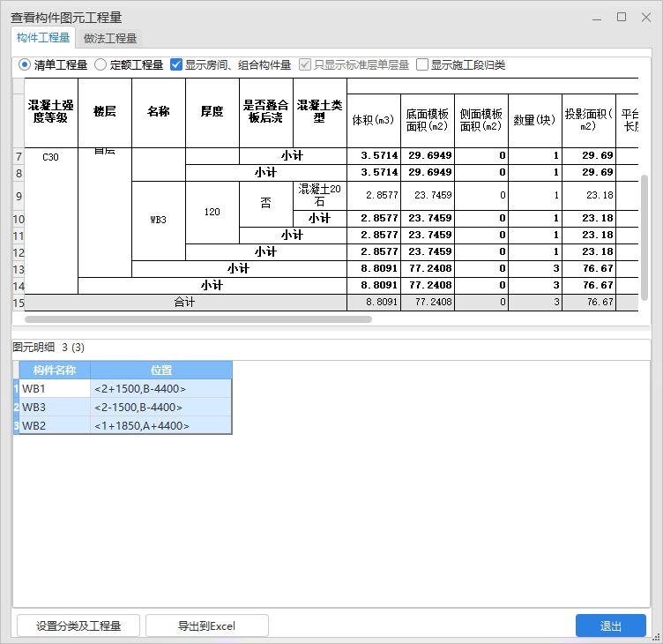Click the 体积(m3) column header
663x644 pixels.
[374, 121]
